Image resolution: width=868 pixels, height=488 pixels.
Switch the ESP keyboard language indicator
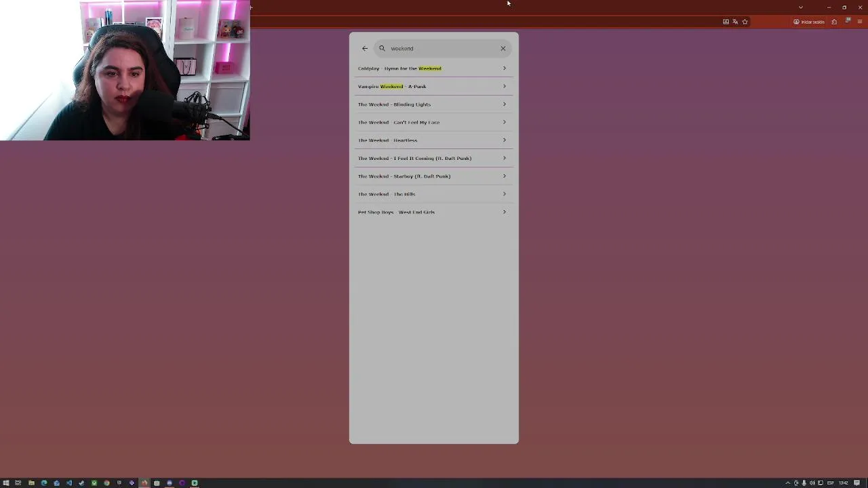coord(830,483)
